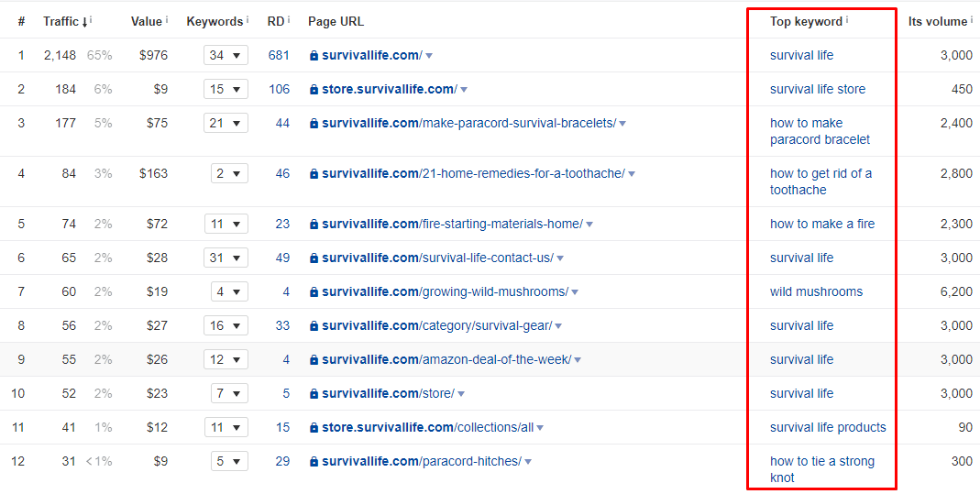Expand arrow after fire-starting-materials-home URL
Image resolution: width=980 pixels, height=494 pixels.
click(589, 225)
